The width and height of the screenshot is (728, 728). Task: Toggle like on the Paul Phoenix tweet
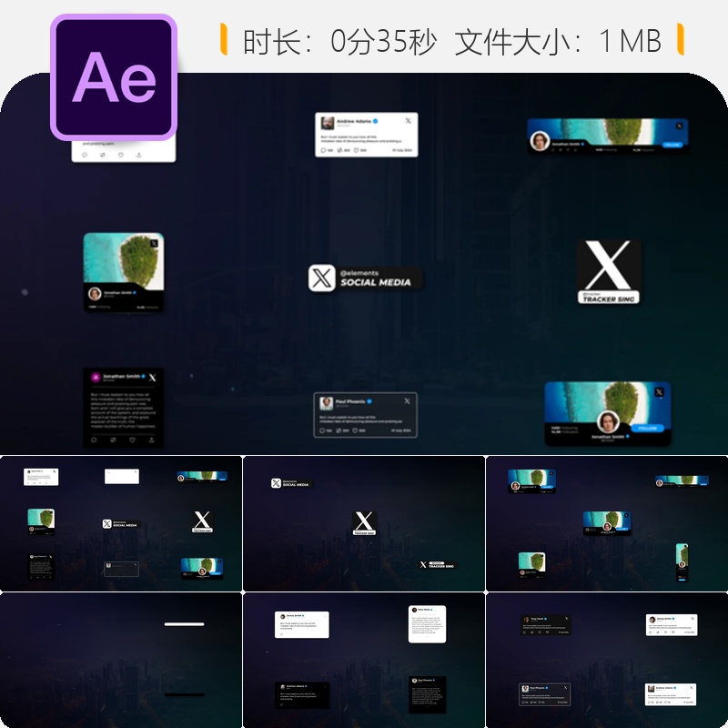pos(355,430)
